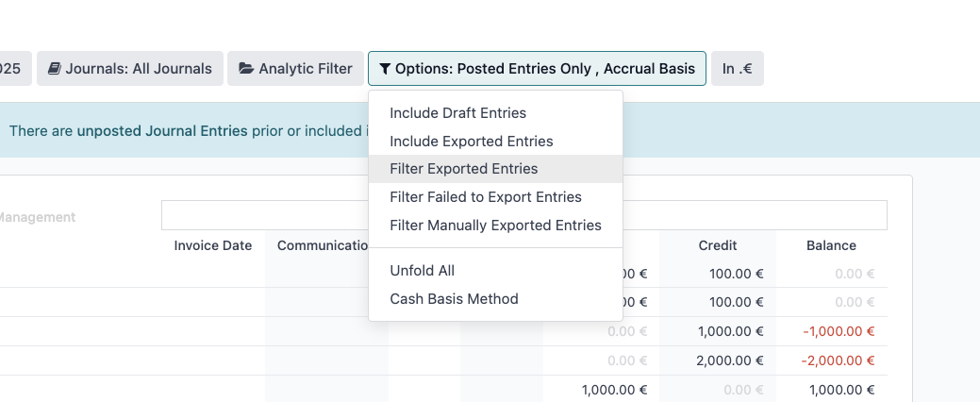
Task: Click the -2,000.00 € balance cell
Action: coord(838,360)
